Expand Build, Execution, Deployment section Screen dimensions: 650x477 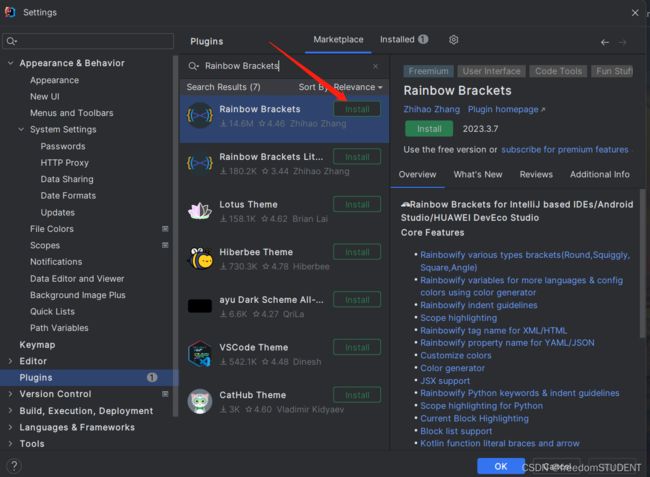click(10, 411)
